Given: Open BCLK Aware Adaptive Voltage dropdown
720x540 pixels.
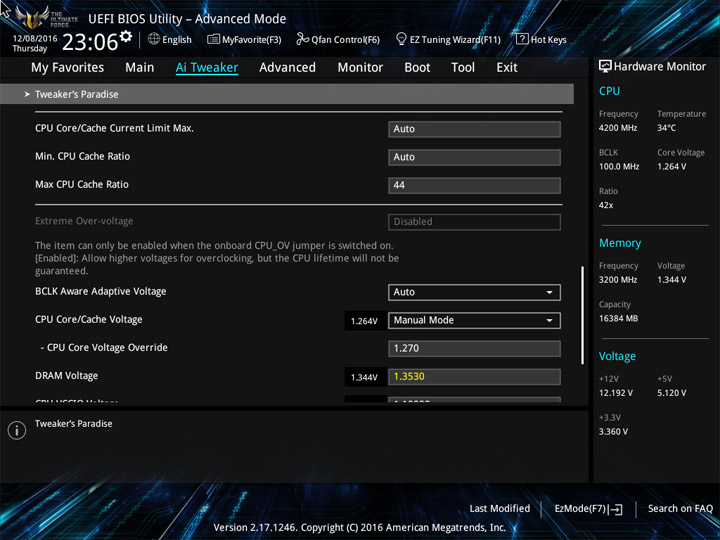Looking at the screenshot, I should click(474, 292).
